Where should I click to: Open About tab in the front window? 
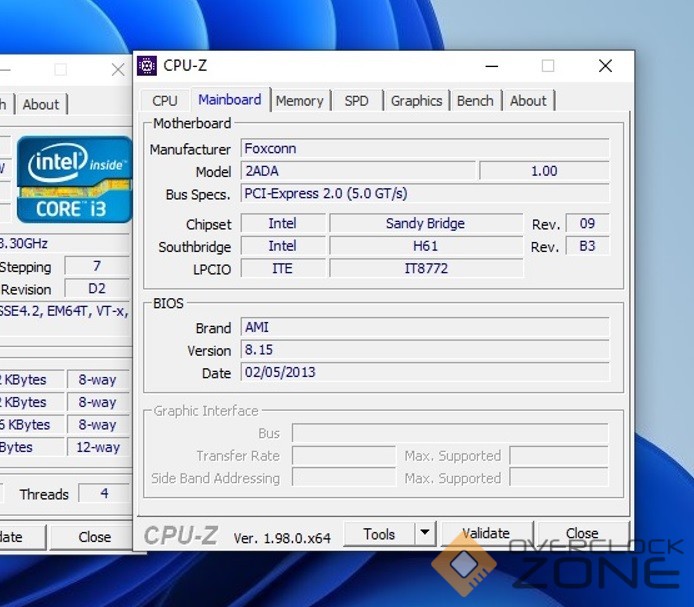(528, 101)
